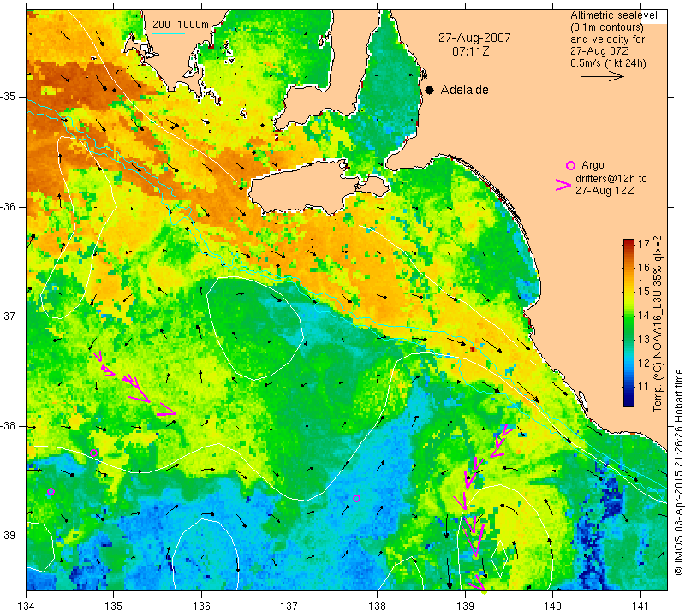Click the latitude label -35
This screenshot has height=616, width=685.
(x=9, y=97)
